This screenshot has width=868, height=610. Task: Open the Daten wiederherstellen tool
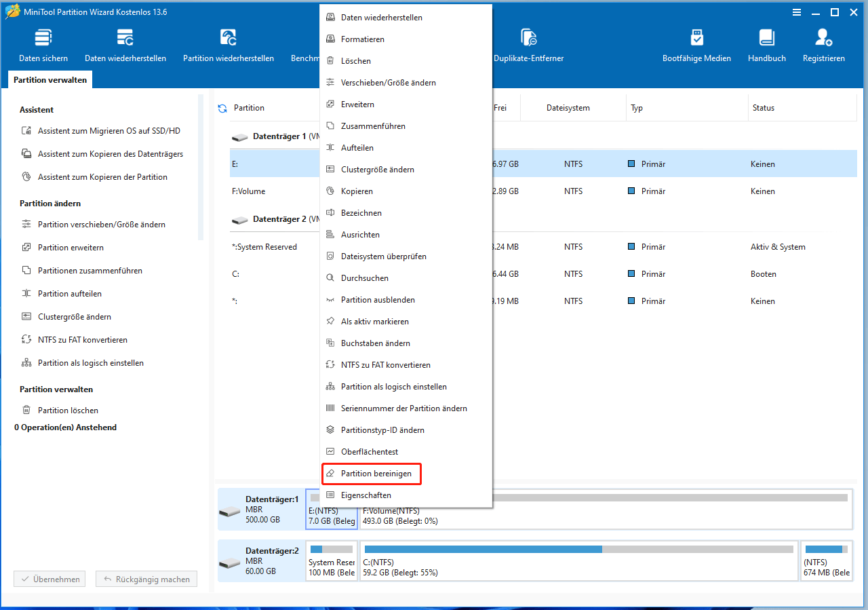point(125,43)
